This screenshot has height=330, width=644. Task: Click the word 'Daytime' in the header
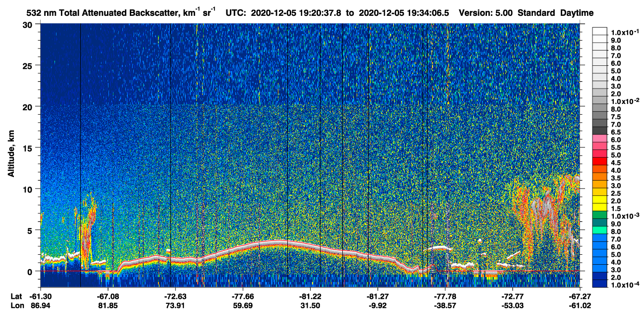[x=577, y=13]
